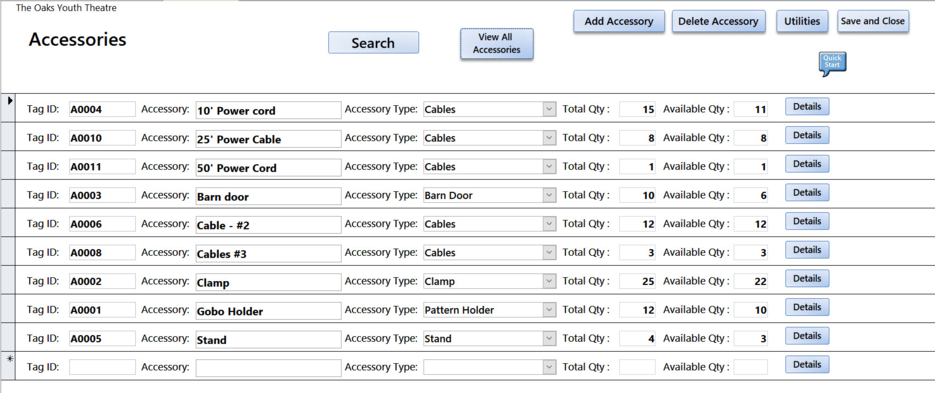Click the Add Accessory button
This screenshot has width=935, height=393.
pos(619,21)
